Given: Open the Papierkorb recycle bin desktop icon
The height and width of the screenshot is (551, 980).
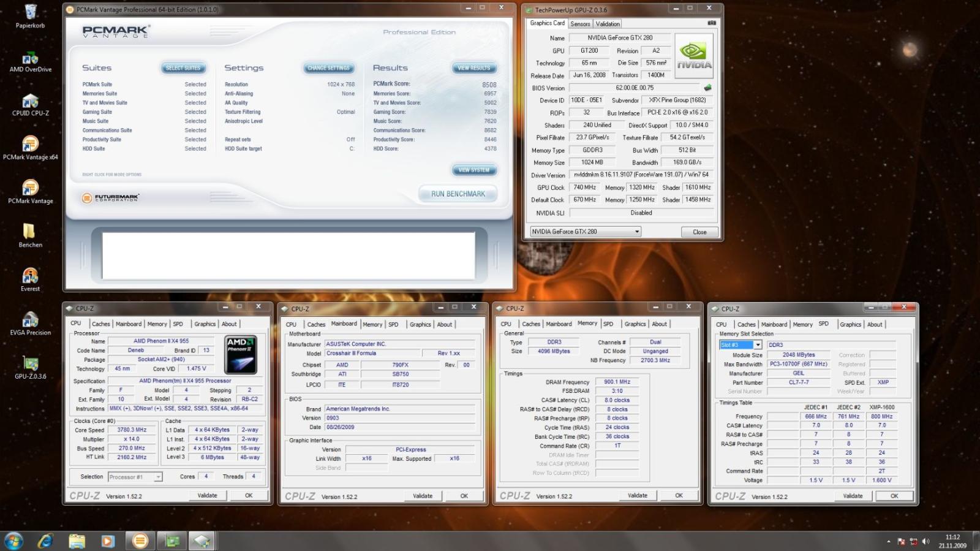Looking at the screenshot, I should coord(30,17).
